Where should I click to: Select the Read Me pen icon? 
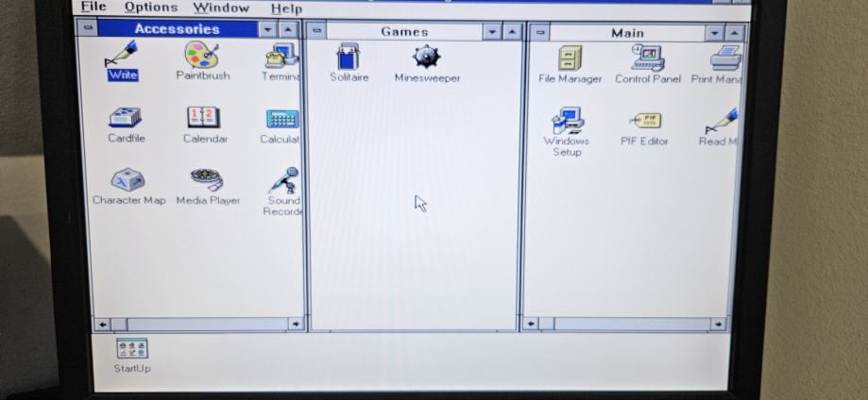722,121
